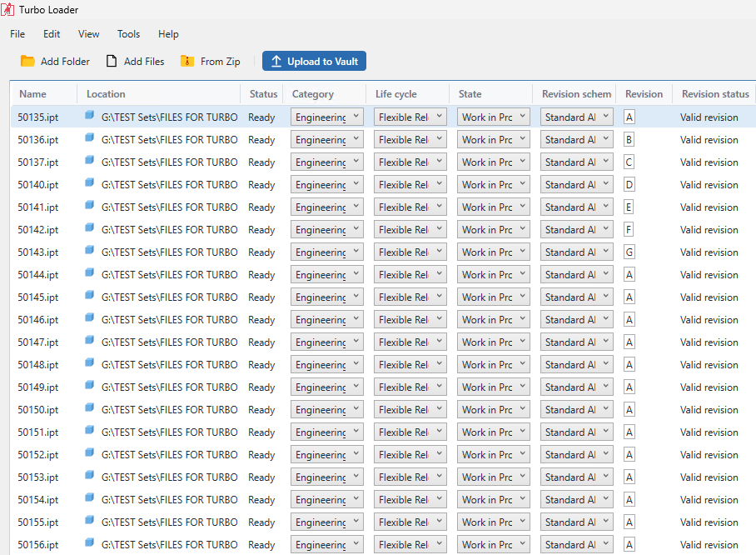Select the 50141.ipt file name

click(x=38, y=207)
